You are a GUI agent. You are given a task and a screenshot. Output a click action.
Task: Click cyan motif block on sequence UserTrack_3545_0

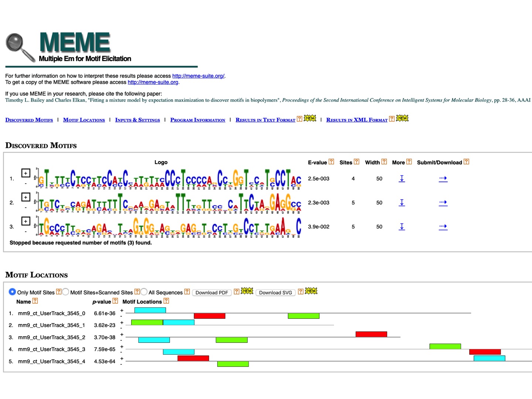(x=150, y=310)
